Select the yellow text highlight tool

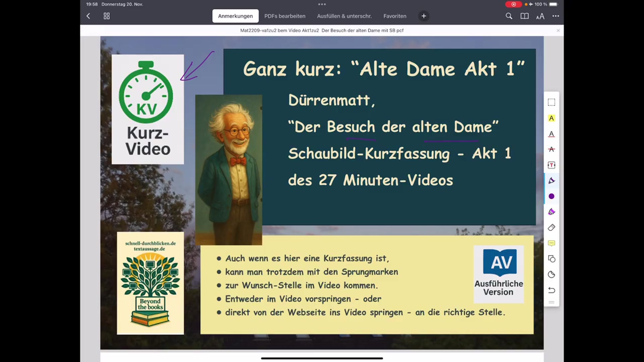click(551, 118)
